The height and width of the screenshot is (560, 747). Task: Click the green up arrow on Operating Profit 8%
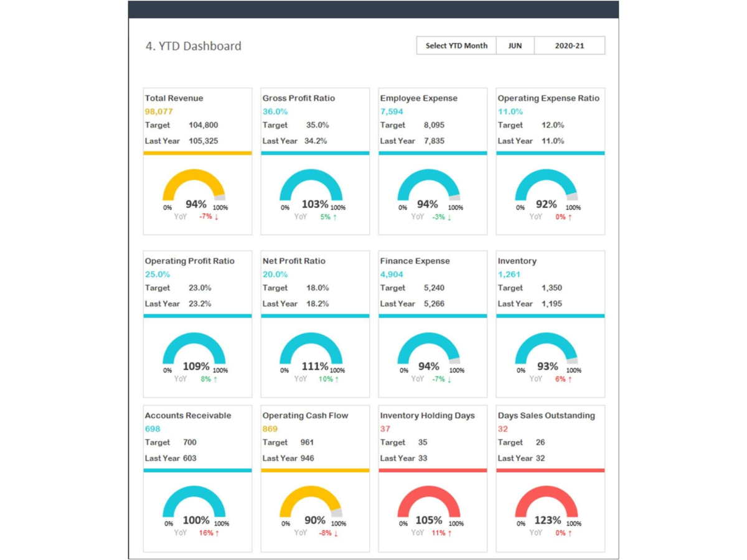tap(216, 378)
